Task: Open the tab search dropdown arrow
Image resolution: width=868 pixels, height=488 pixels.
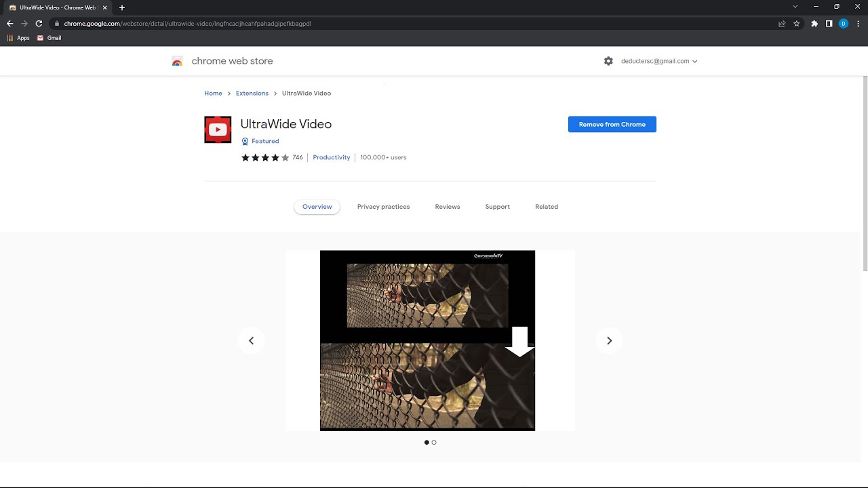Action: click(795, 7)
